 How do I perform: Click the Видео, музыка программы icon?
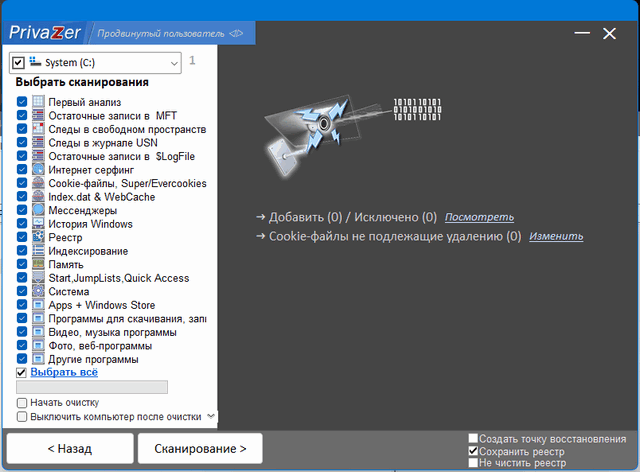point(38,332)
